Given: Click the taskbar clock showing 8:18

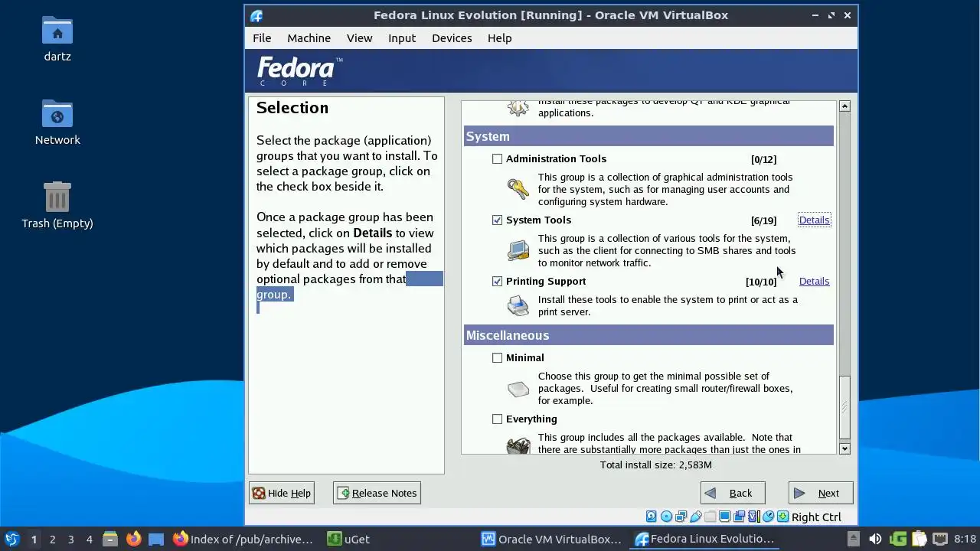Looking at the screenshot, I should pyautogui.click(x=965, y=539).
